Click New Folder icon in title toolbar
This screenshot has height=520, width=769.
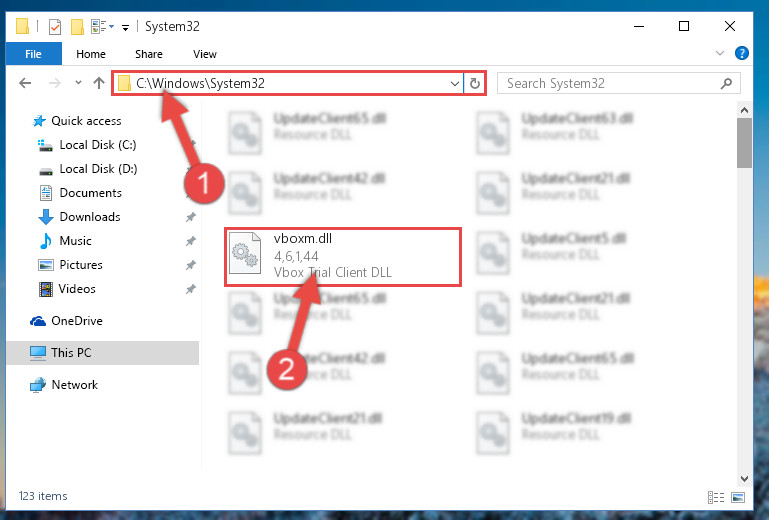coord(77,26)
